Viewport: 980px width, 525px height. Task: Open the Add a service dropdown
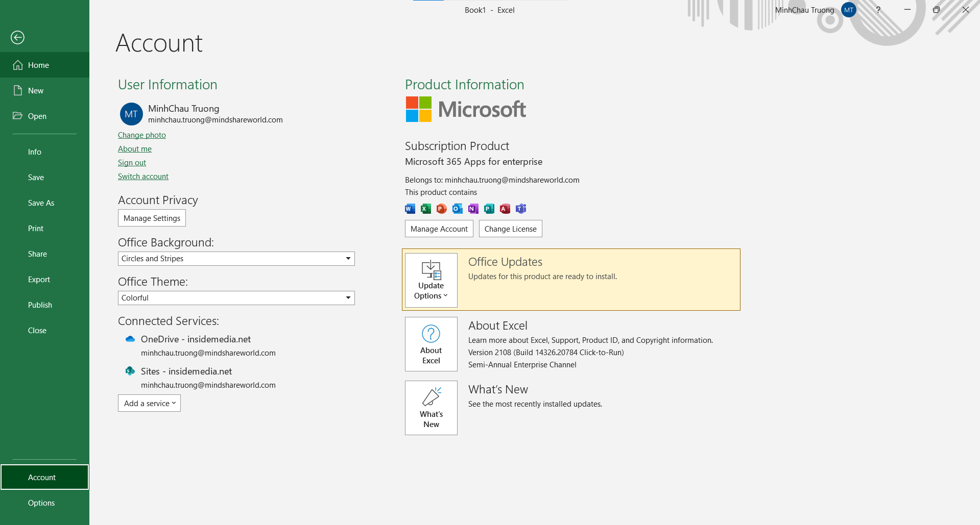coord(149,403)
